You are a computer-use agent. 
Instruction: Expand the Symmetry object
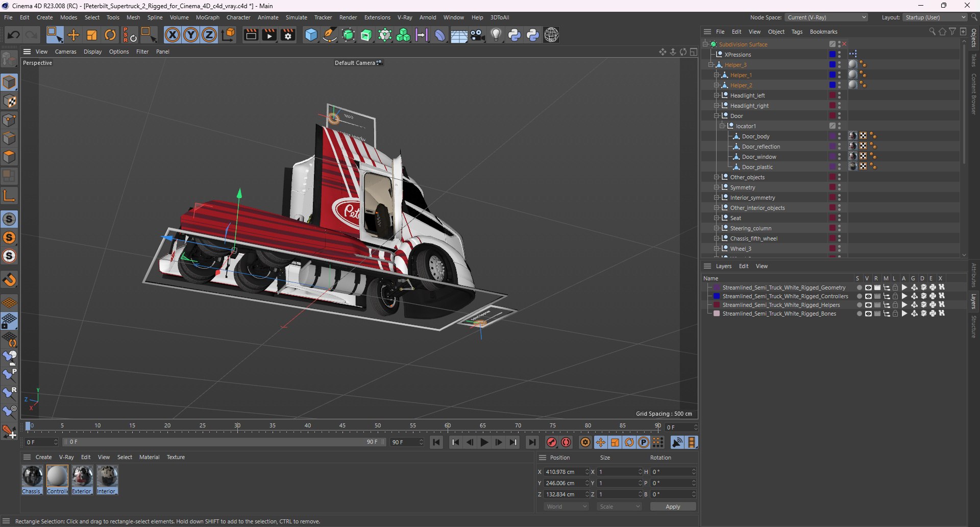717,187
